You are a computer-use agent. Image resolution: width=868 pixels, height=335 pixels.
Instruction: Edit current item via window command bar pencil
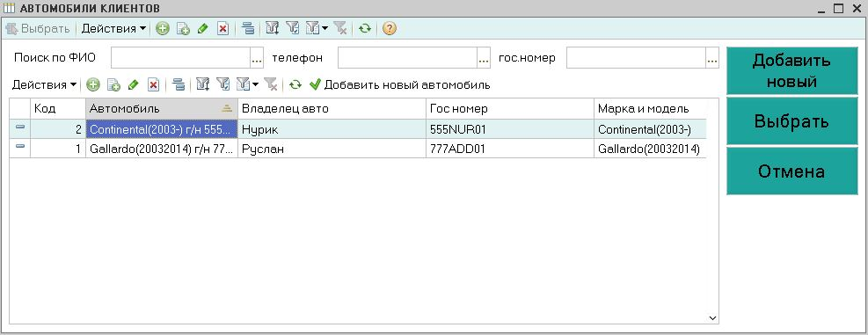pyautogui.click(x=202, y=29)
